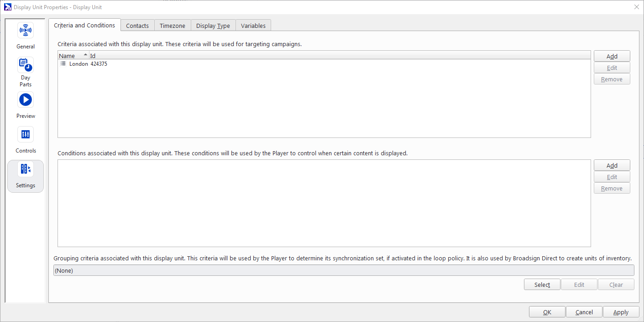This screenshot has width=644, height=322.
Task: Select the Settings sidebar icon
Action: coord(26,169)
